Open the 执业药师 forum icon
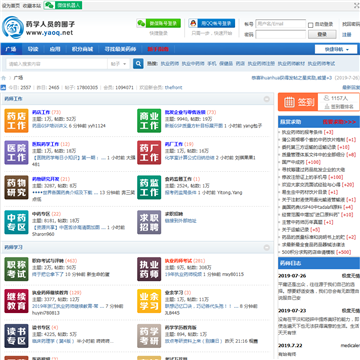 point(149,269)
